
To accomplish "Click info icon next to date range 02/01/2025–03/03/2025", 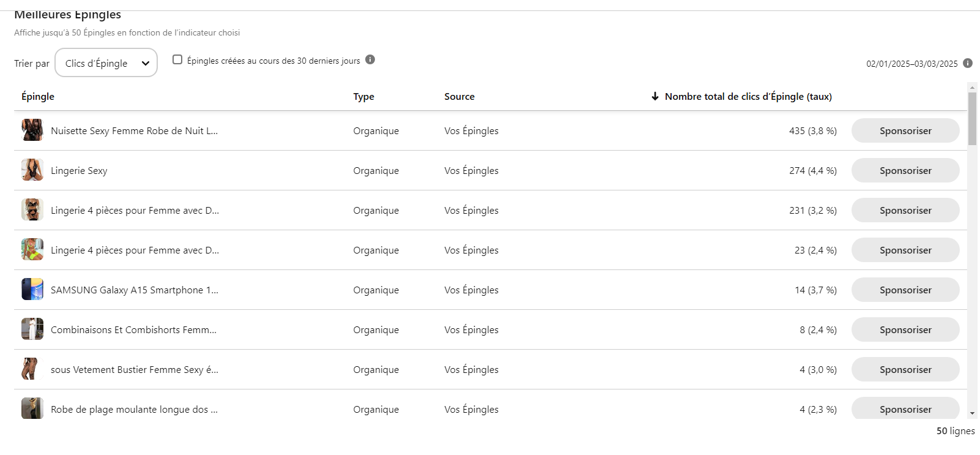I will (968, 63).
